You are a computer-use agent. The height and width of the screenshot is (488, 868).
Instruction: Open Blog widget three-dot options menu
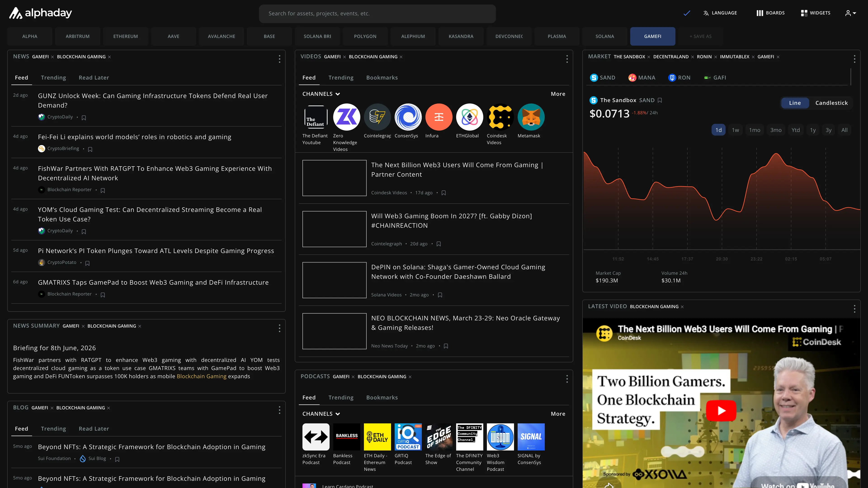pos(279,410)
